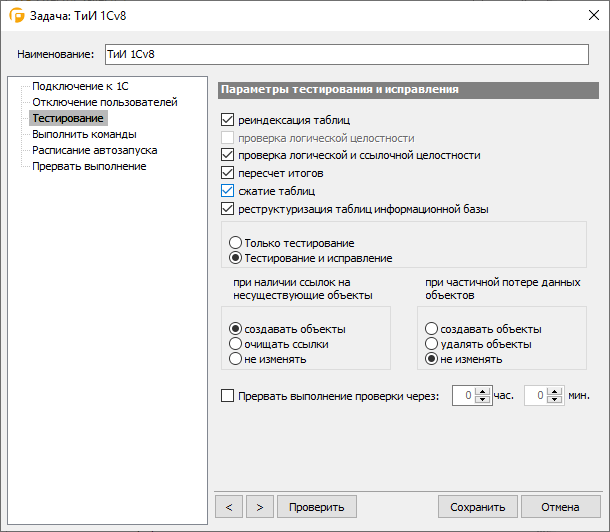Choose удалять объекты option
Screen dimensions: 610x532
click(x=431, y=344)
